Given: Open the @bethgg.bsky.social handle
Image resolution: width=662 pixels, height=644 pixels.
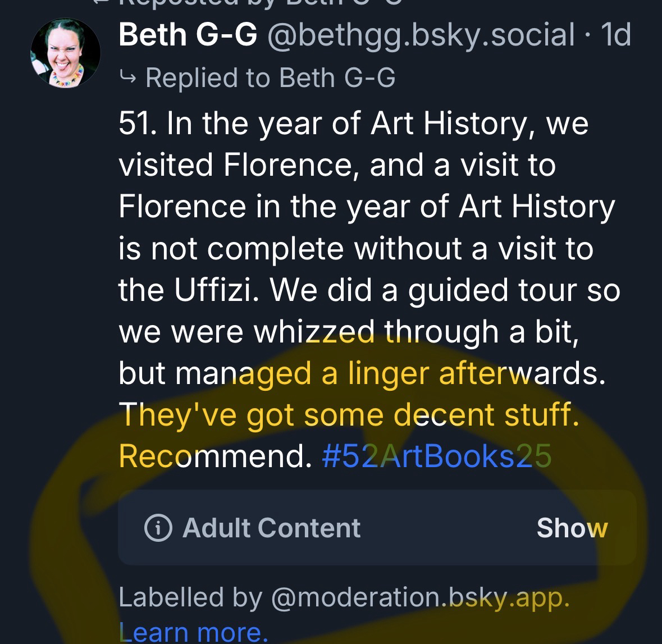Looking at the screenshot, I should coord(421,35).
